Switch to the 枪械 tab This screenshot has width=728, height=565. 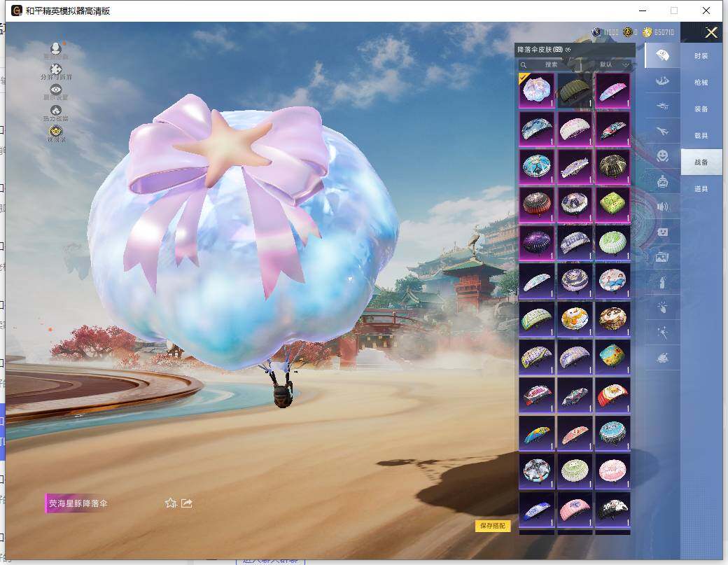coord(701,83)
